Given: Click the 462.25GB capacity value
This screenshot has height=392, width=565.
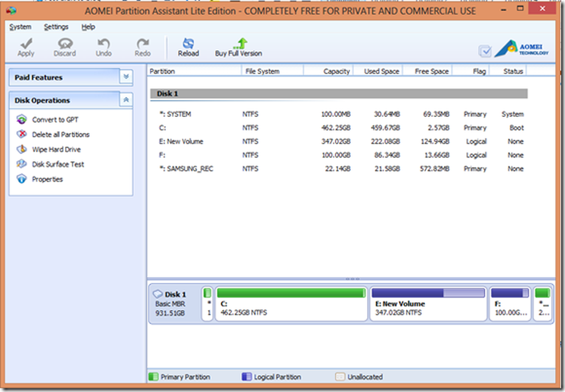Looking at the screenshot, I should point(336,128).
